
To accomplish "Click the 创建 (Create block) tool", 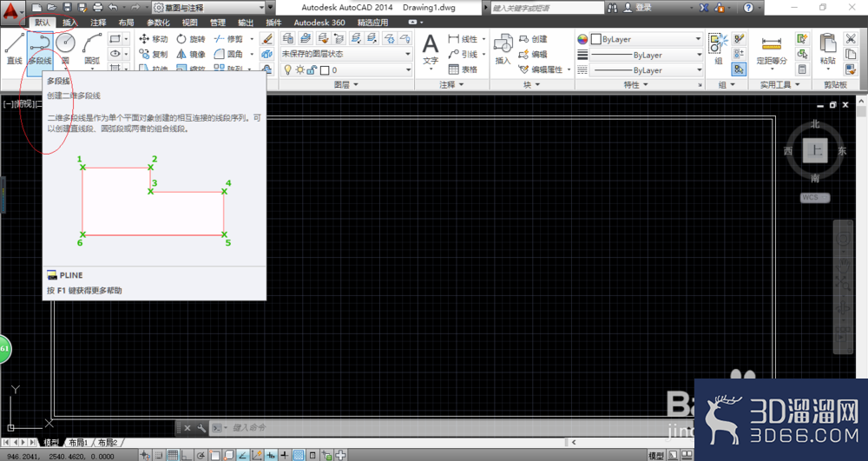I will coord(533,39).
